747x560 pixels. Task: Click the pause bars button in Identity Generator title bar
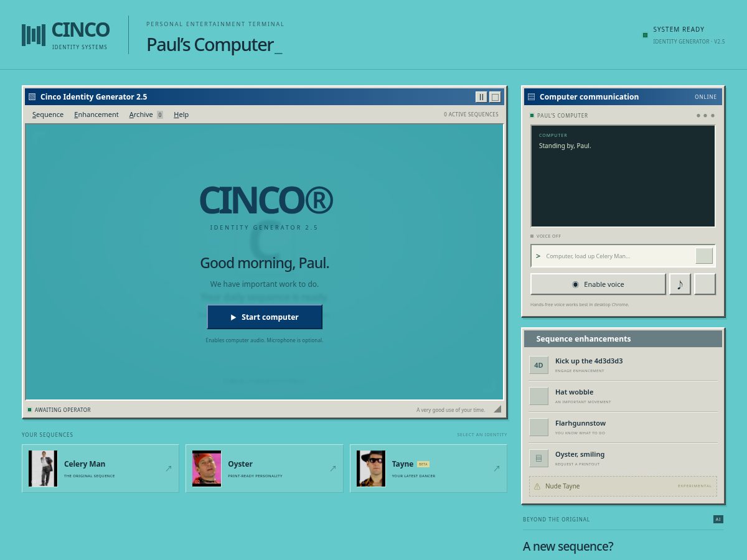[x=481, y=97]
